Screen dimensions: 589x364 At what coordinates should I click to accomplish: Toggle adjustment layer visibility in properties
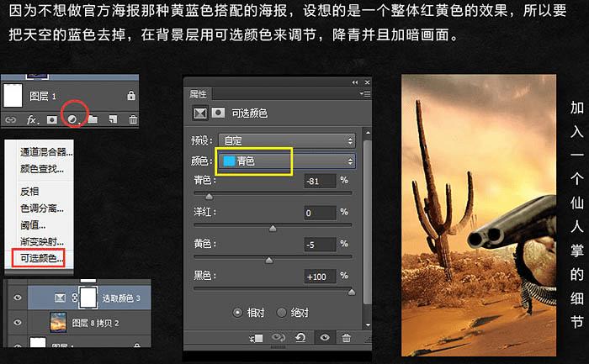325,337
